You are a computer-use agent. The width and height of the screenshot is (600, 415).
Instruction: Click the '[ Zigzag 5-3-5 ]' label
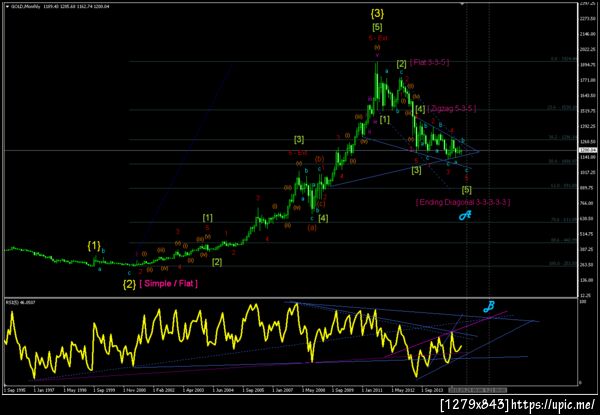click(x=452, y=109)
